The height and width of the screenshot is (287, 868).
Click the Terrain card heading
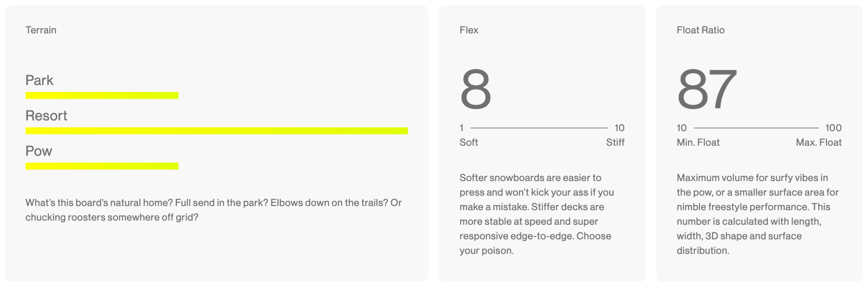pos(41,30)
